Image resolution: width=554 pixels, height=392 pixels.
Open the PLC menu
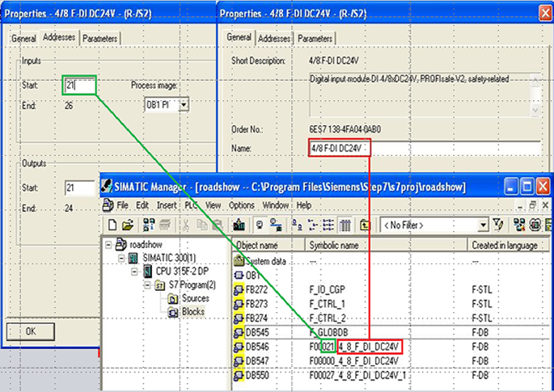pos(191,205)
